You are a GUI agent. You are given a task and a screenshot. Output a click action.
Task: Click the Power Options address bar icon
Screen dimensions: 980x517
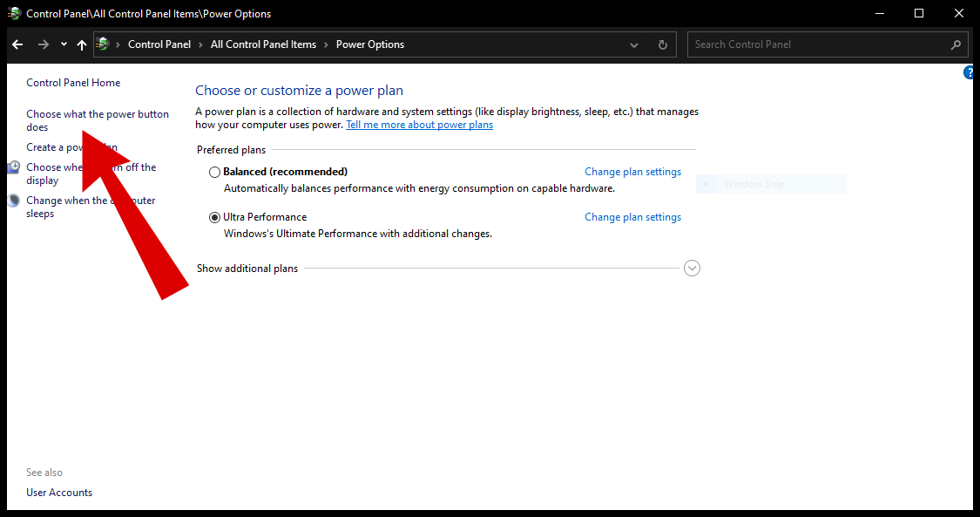[103, 44]
